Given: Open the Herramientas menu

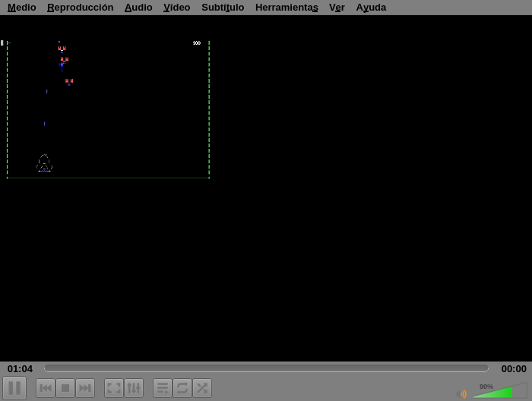Looking at the screenshot, I should point(287,7).
